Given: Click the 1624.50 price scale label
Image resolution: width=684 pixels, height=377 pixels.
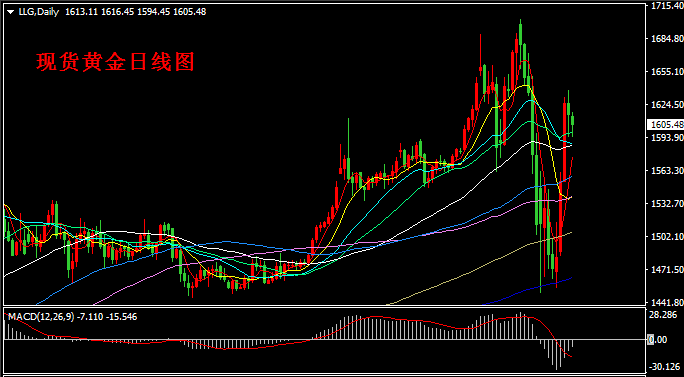Looking at the screenshot, I should pyautogui.click(x=666, y=105).
